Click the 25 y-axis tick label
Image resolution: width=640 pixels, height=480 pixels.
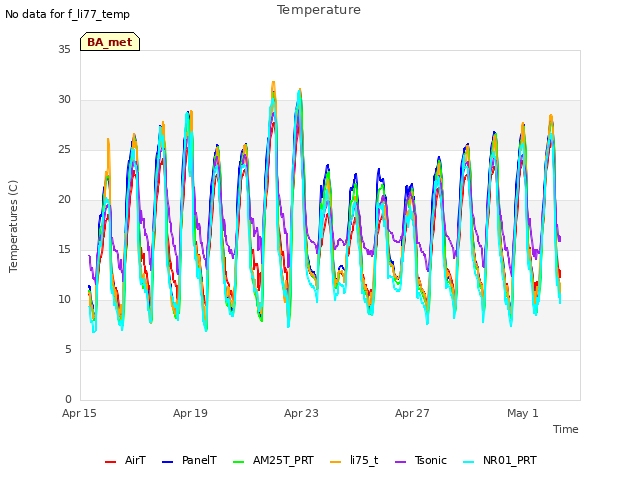click(x=64, y=150)
